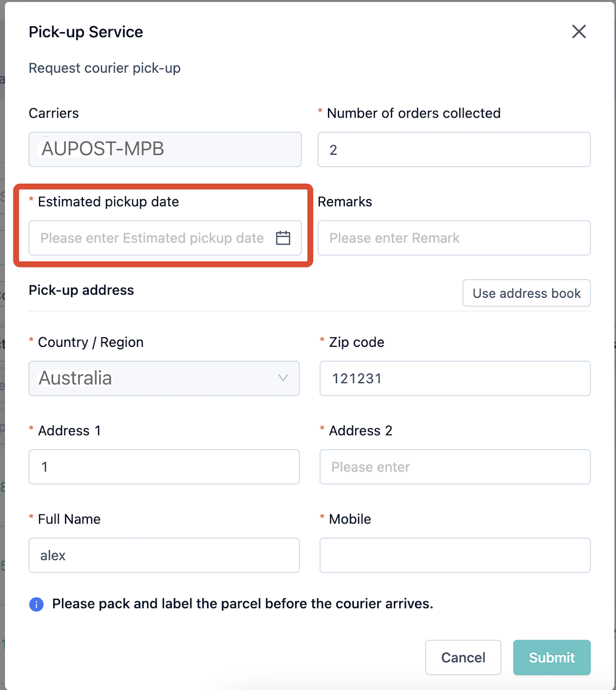Click the Pick-up address section heading
The image size is (616, 690).
tap(82, 290)
